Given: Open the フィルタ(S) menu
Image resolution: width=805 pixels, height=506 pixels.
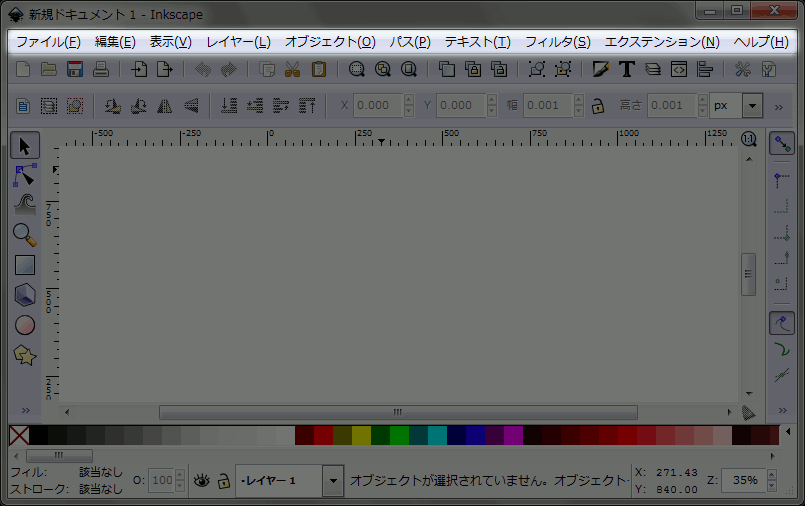Looking at the screenshot, I should [557, 42].
